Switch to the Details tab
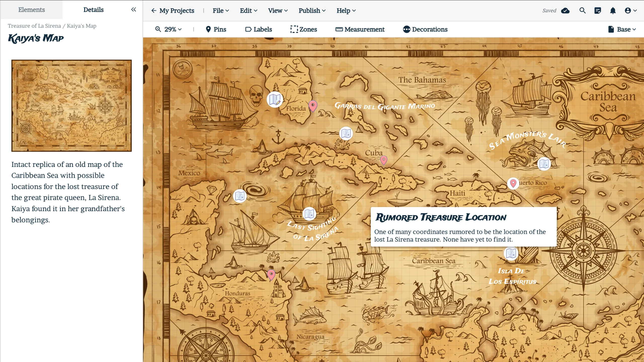This screenshot has width=644, height=362. pyautogui.click(x=93, y=10)
